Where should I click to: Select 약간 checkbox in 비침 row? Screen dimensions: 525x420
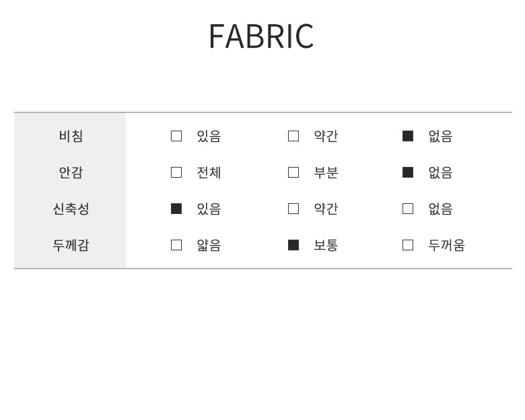pos(293,136)
